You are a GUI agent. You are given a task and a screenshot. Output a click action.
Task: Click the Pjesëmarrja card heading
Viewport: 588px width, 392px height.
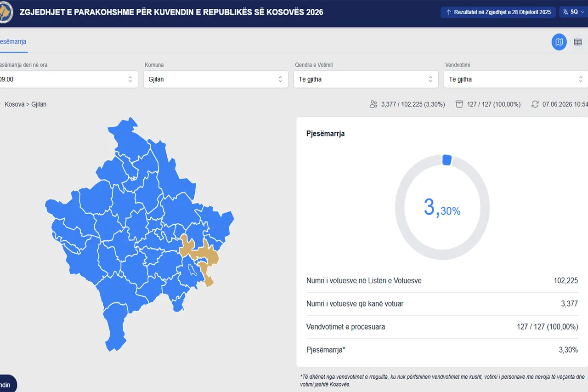[325, 134]
